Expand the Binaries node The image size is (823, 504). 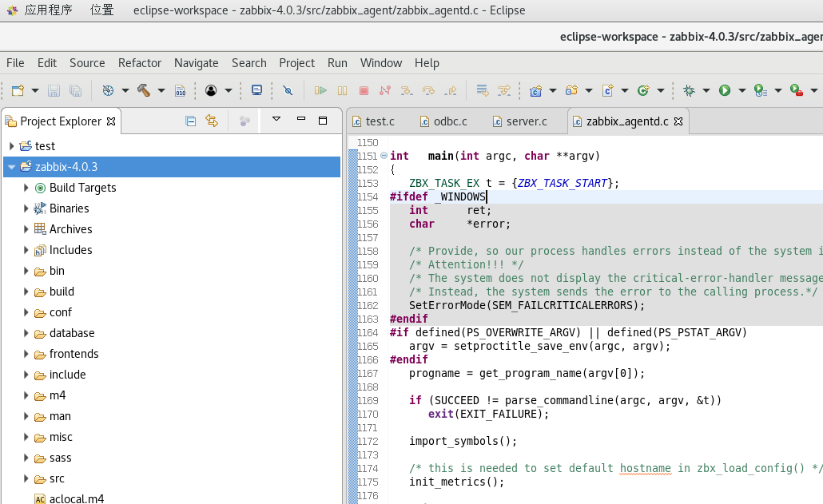point(26,208)
